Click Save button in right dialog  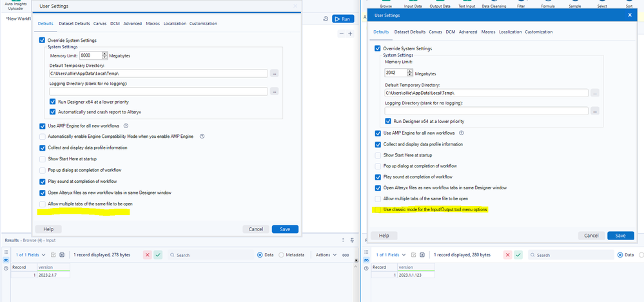pos(621,236)
